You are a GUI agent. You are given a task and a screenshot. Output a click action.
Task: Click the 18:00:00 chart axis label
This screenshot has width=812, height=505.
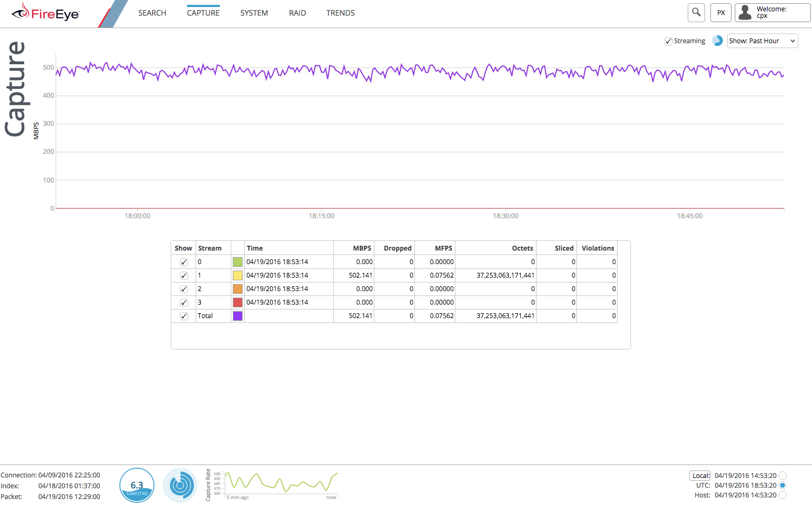138,216
